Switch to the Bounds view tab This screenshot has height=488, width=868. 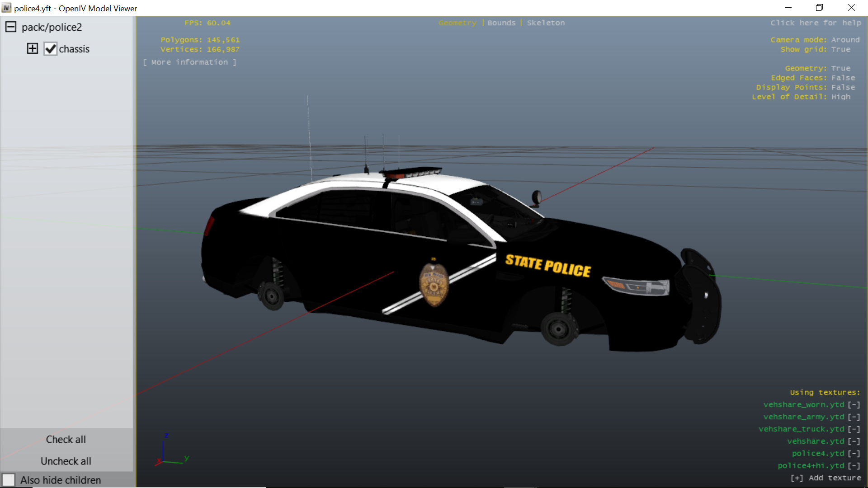(501, 23)
